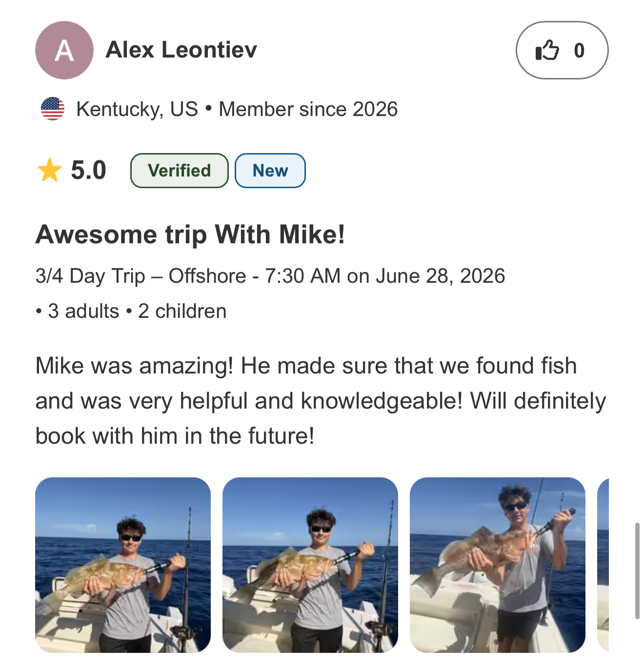Click the like count number 0
The height and width of the screenshot is (669, 644).
(579, 50)
